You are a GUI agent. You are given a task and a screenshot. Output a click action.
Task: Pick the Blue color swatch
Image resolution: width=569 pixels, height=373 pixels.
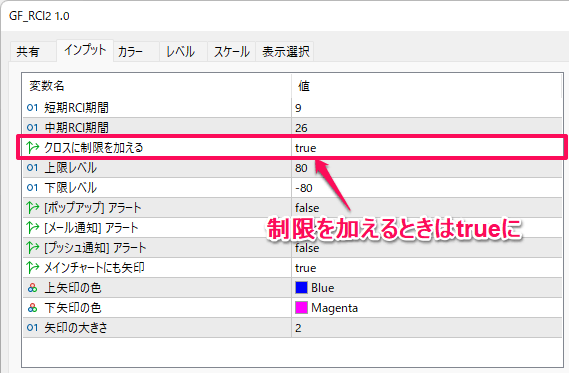pyautogui.click(x=301, y=288)
